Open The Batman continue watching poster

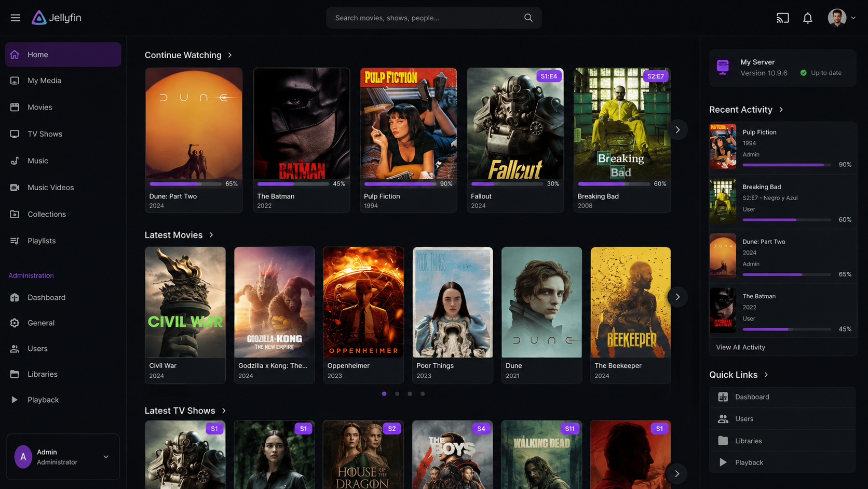(x=302, y=124)
